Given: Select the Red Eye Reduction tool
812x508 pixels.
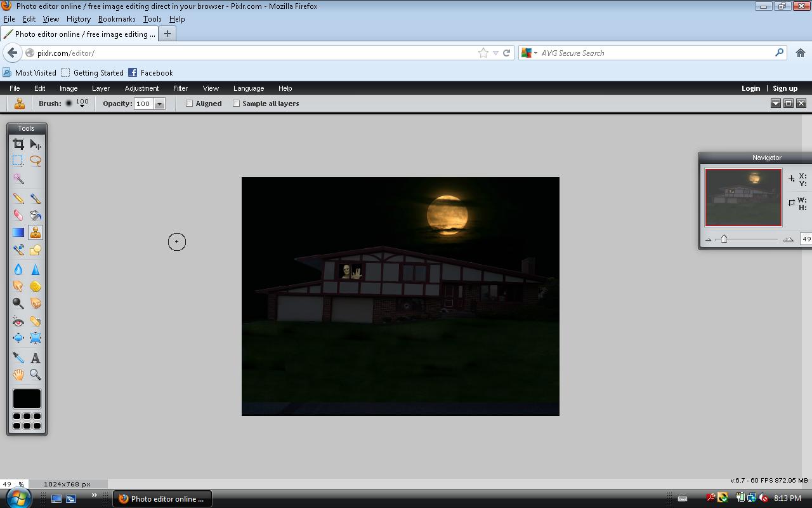Looking at the screenshot, I should (x=18, y=321).
